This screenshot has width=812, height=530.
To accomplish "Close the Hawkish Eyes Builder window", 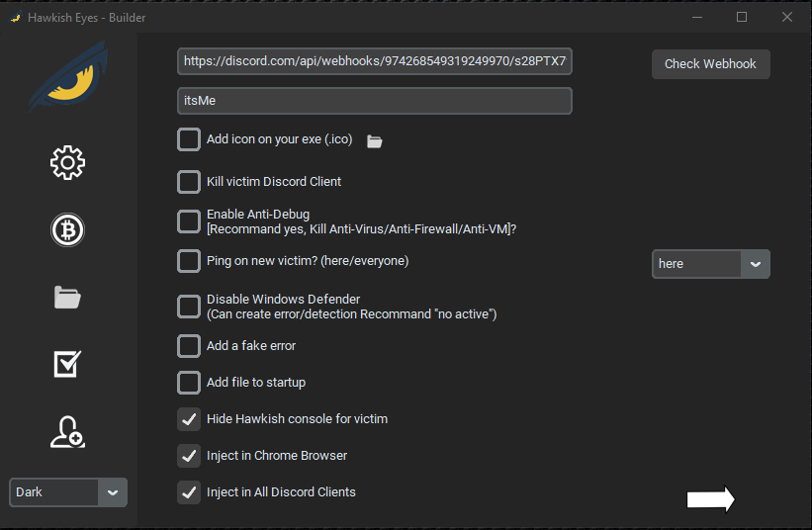I will click(786, 17).
